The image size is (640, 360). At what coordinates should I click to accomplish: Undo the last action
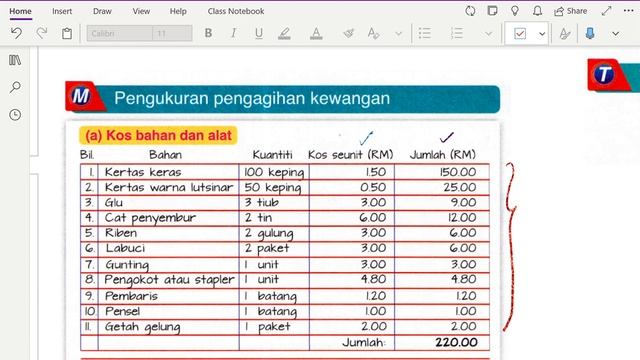tap(16, 33)
